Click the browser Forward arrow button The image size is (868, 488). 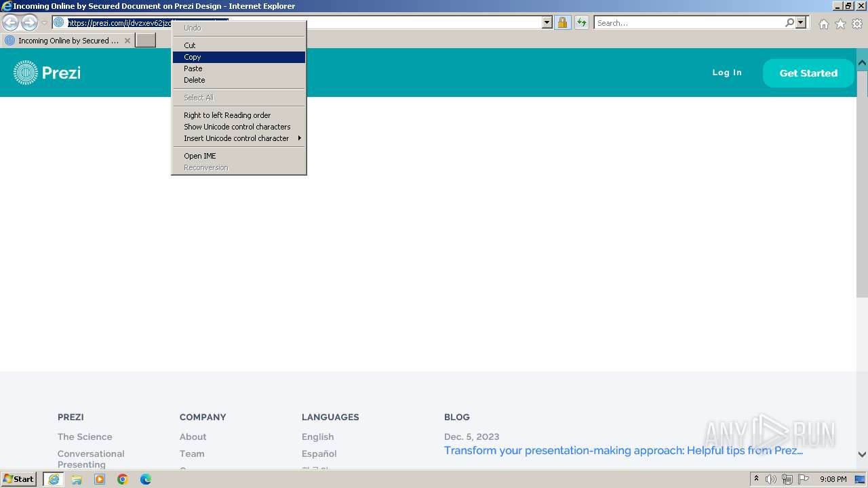[x=29, y=23]
